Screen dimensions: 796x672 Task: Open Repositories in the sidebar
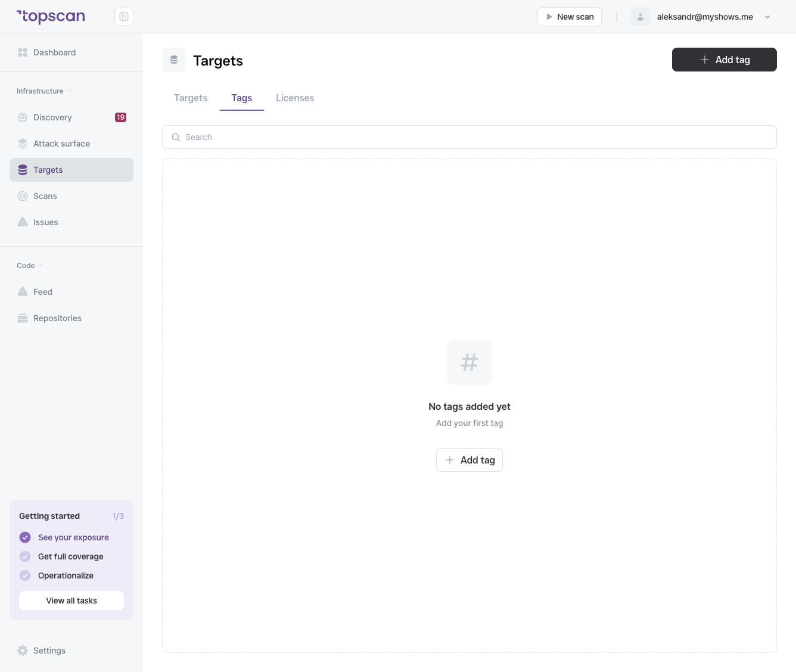tap(71, 318)
